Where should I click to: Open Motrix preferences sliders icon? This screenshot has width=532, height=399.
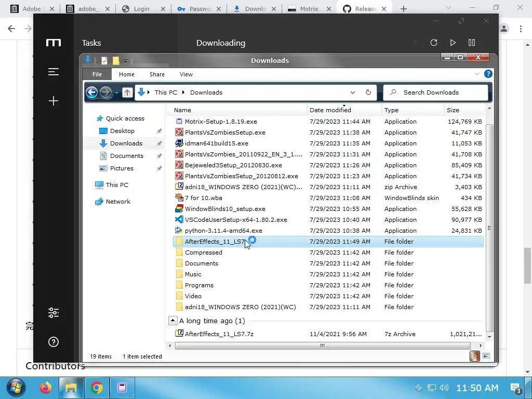(54, 312)
